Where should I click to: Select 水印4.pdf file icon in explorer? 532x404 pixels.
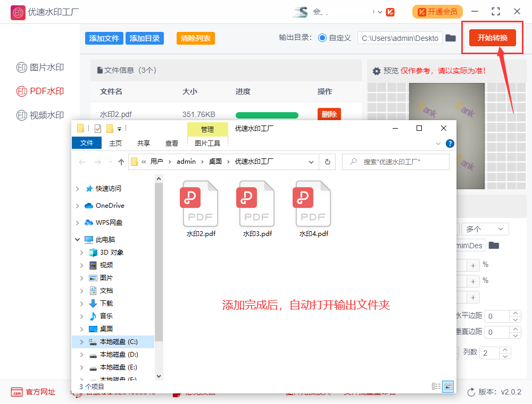coord(313,204)
